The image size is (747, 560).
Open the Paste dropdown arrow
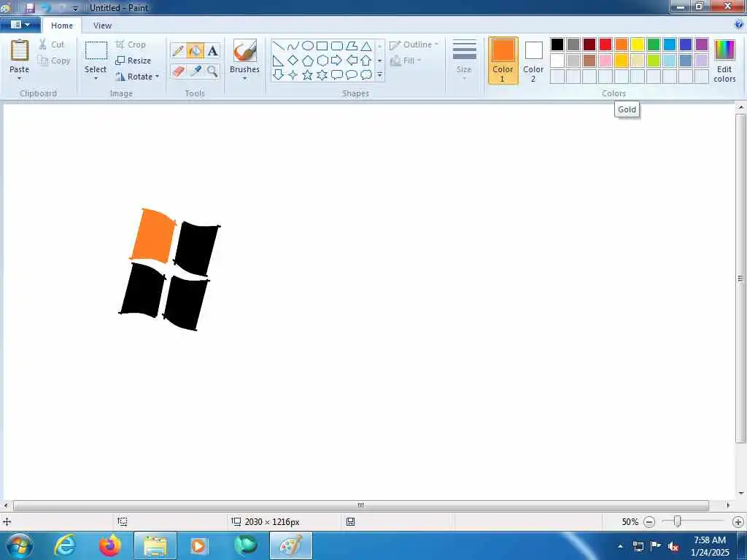[20, 79]
